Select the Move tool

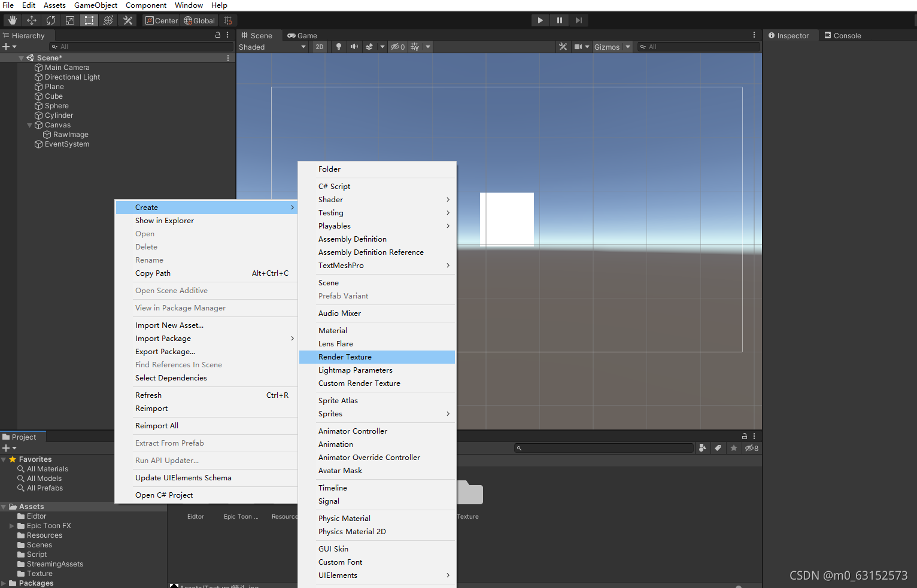coord(32,20)
